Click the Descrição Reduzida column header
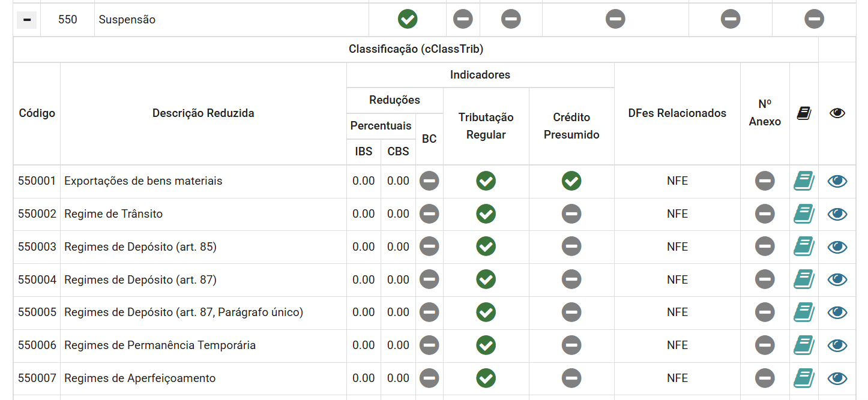 tap(203, 113)
